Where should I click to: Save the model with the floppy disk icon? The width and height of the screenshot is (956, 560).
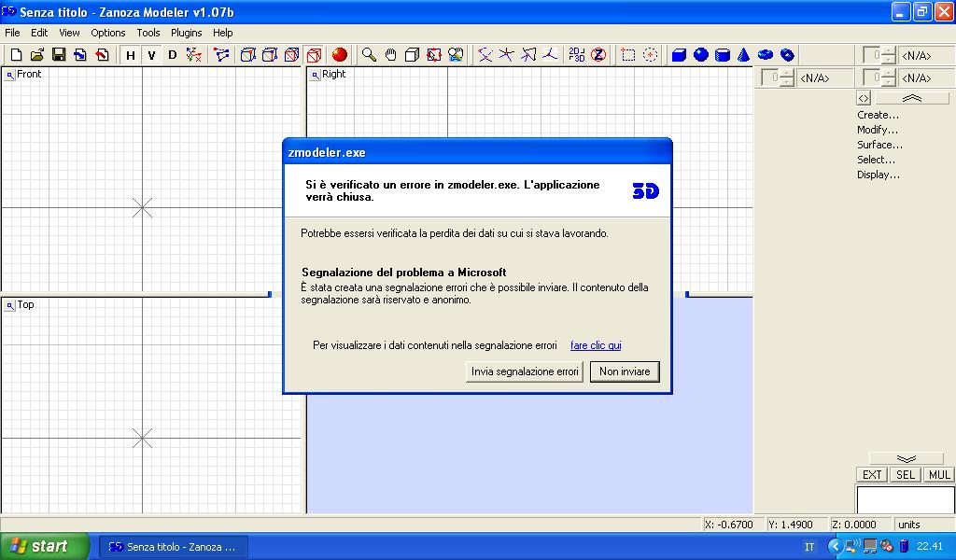[x=59, y=55]
